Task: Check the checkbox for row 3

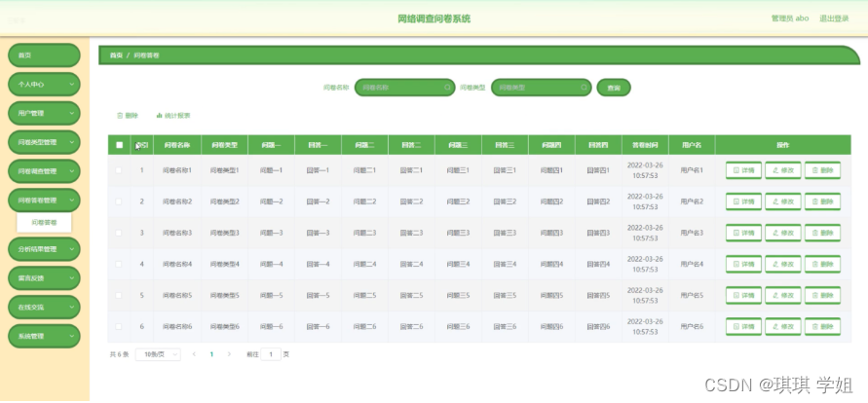Action: 119,233
